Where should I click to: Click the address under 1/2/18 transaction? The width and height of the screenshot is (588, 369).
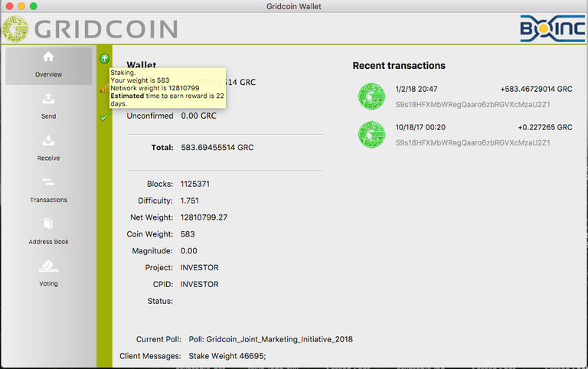tap(472, 105)
